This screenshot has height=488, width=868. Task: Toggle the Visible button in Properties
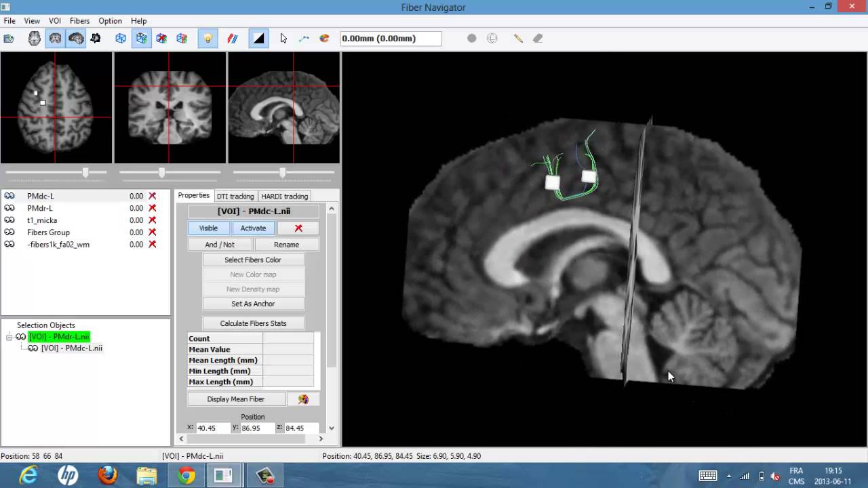tap(208, 228)
